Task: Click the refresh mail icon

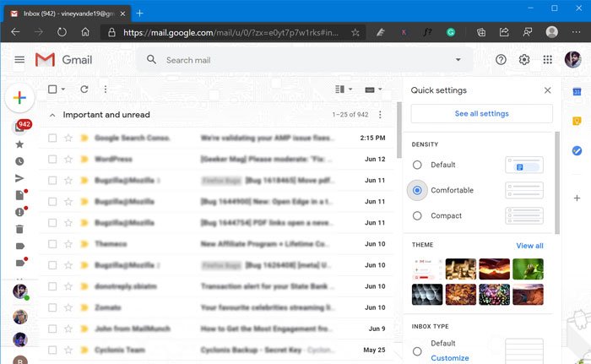Action: point(84,89)
